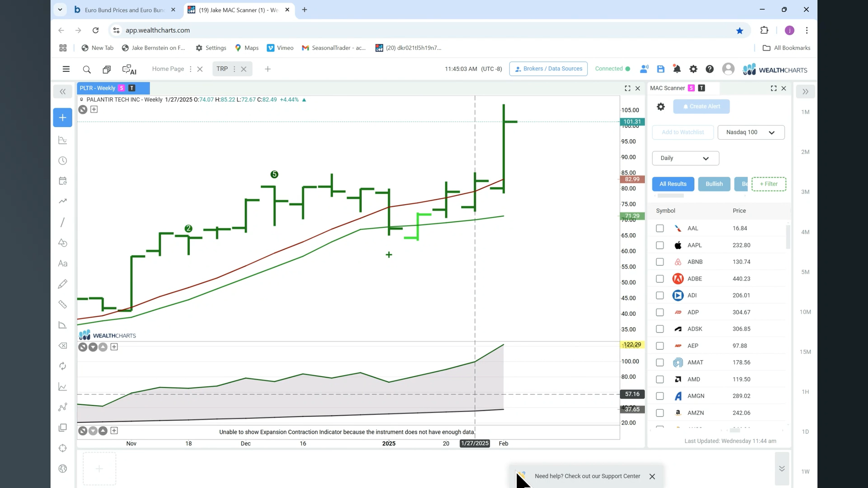Click the Create Alert button
Screen dimensions: 868x488
pyautogui.click(x=701, y=107)
